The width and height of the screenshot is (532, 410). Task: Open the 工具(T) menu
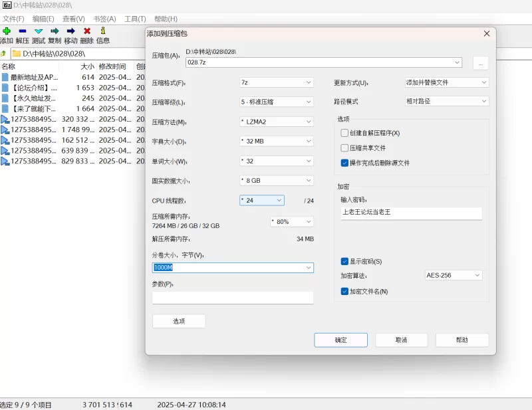(135, 19)
